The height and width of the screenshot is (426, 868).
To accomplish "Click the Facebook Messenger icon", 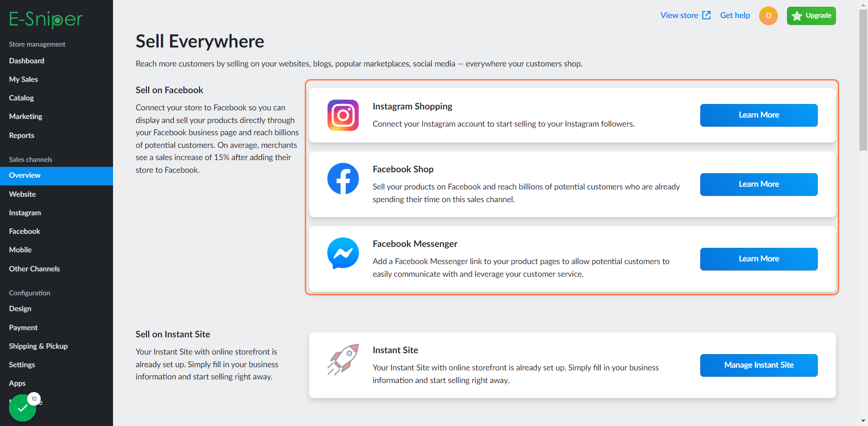I will pos(343,253).
